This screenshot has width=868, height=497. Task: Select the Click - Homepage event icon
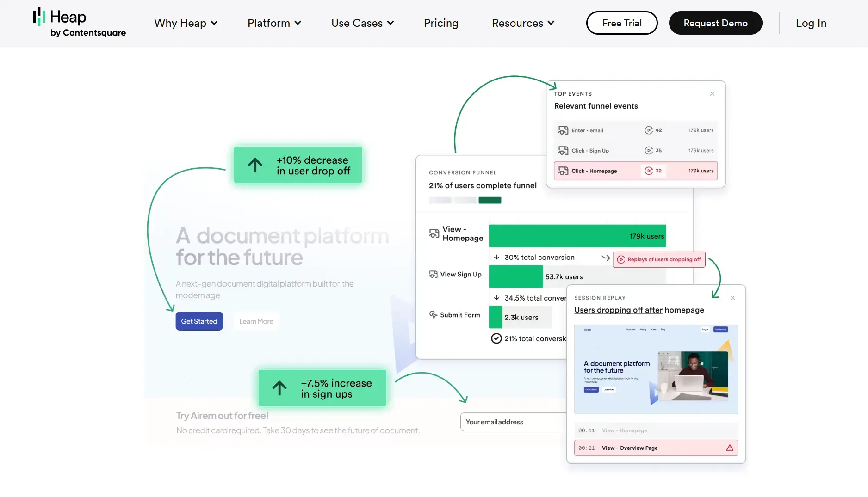pyautogui.click(x=563, y=171)
